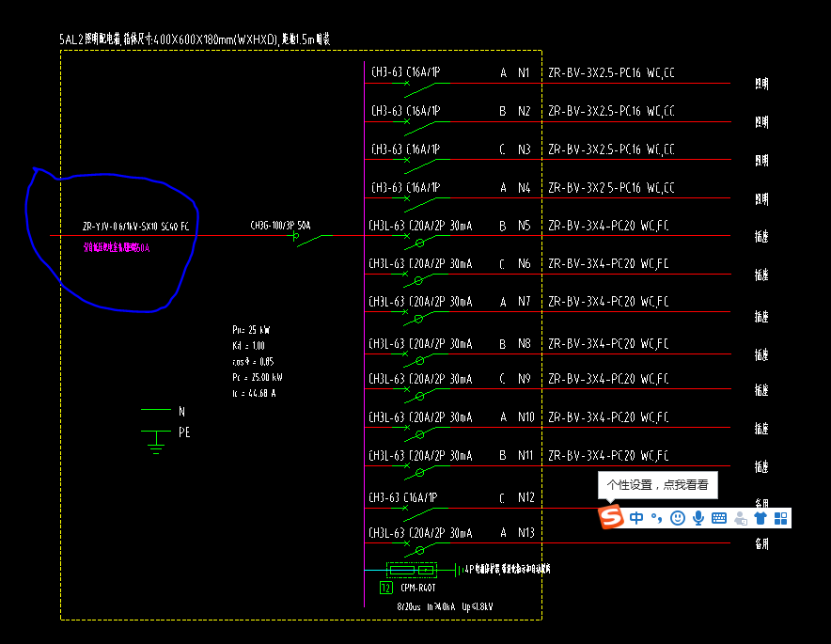Select N12 breaker label CH3-63 C16A/1P
831x644 pixels.
pyautogui.click(x=402, y=497)
